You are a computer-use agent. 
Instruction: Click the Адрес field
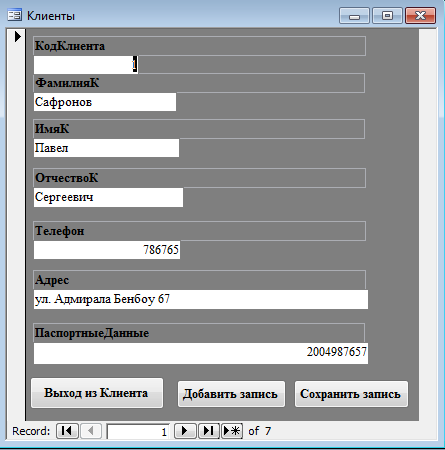pyautogui.click(x=201, y=299)
